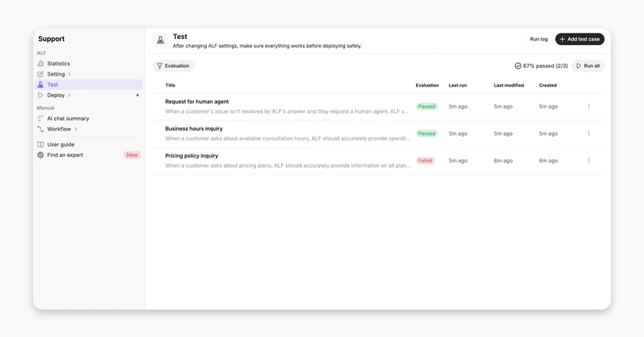Open more options for Request for human agent
The height and width of the screenshot is (337, 644).
coord(589,106)
